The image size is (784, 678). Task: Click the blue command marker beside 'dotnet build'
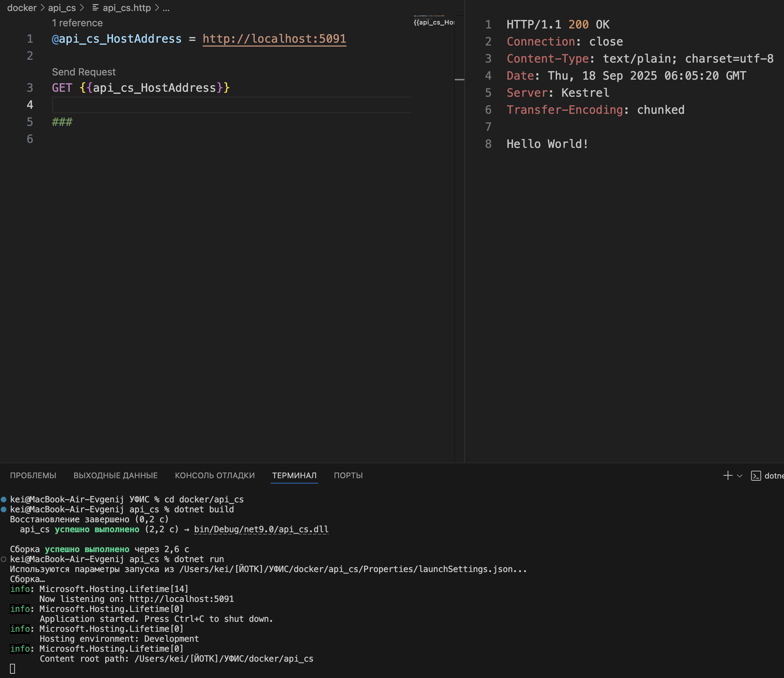4,509
